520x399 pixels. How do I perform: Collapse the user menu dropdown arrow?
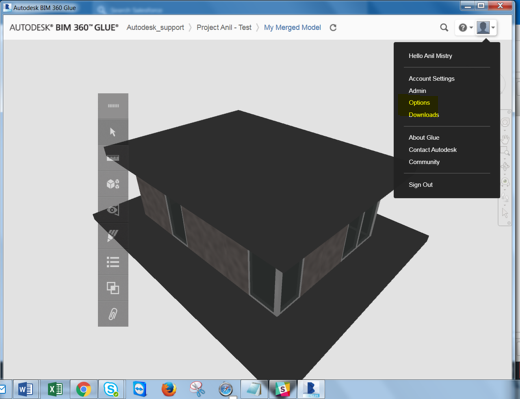pyautogui.click(x=493, y=27)
